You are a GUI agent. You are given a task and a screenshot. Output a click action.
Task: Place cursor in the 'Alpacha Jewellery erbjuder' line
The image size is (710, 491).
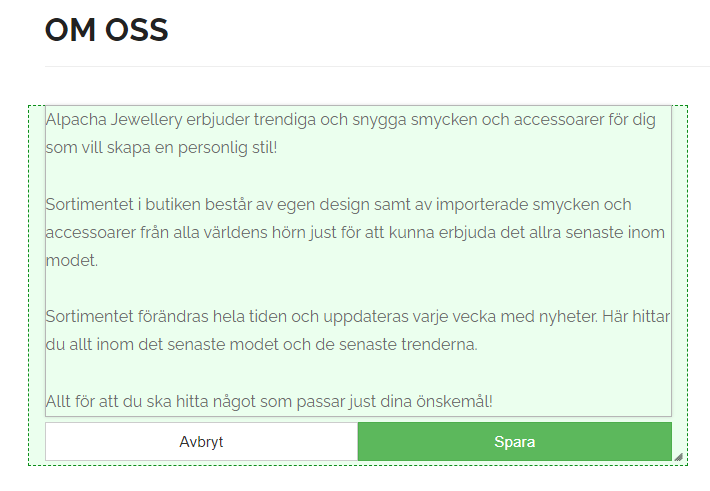pos(350,120)
